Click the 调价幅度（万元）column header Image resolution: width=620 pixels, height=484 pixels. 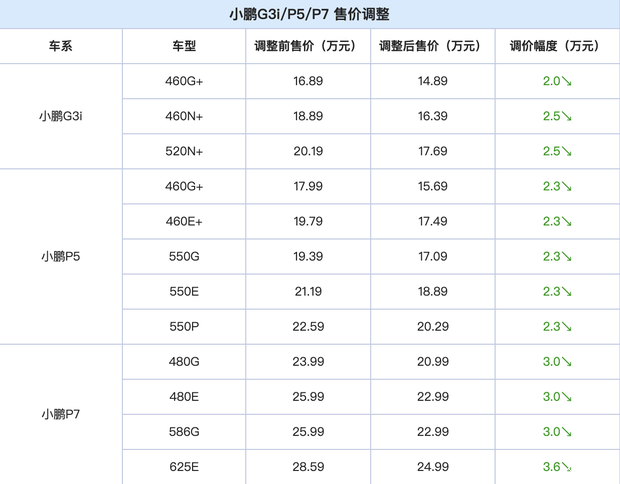pyautogui.click(x=556, y=46)
